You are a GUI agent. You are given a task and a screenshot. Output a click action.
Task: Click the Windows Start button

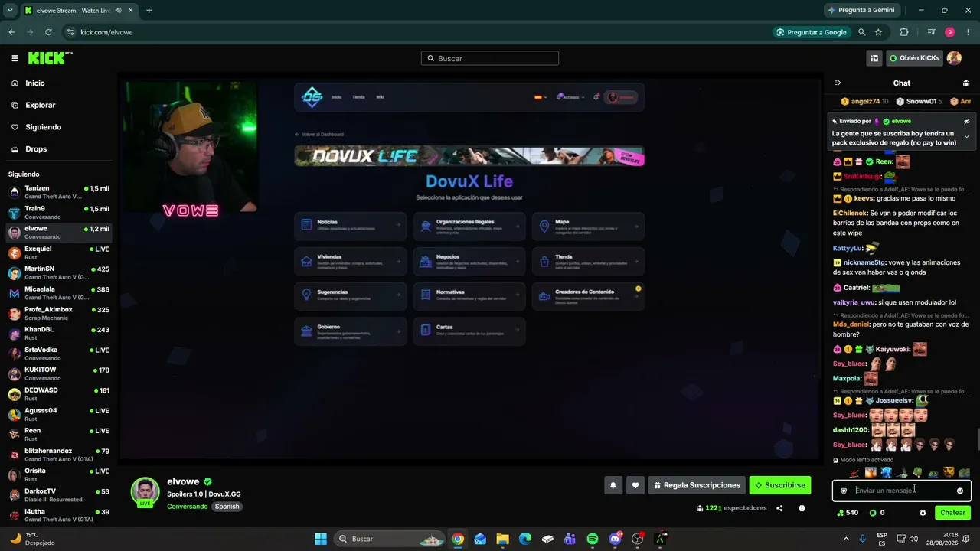pos(321,539)
